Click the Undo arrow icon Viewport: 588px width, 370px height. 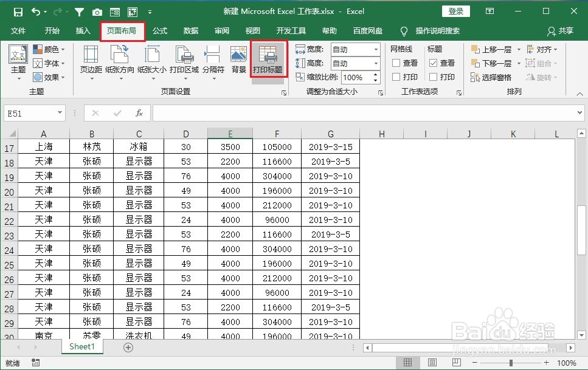point(36,12)
